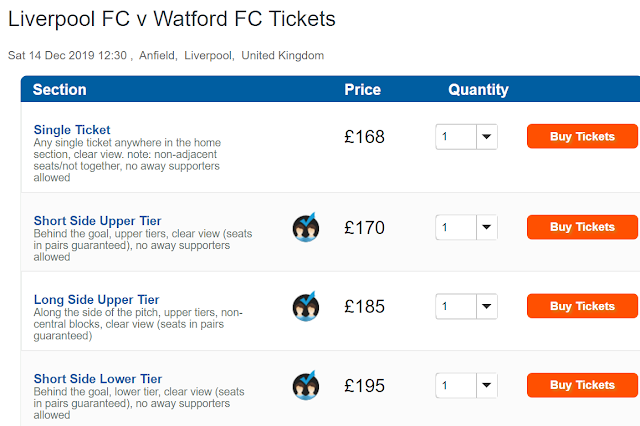Click the Liverpool FC v Watford FC Tickets heading

click(x=172, y=20)
